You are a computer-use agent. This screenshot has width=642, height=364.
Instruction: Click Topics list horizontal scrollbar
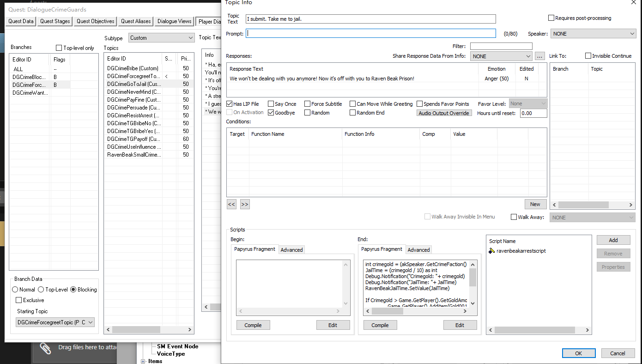pos(149,330)
